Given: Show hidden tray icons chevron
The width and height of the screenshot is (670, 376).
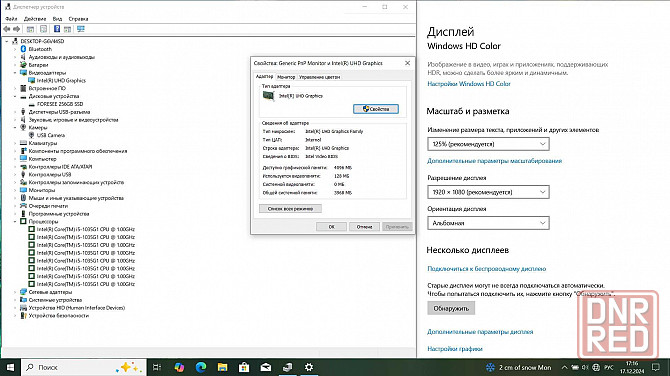Looking at the screenshot, I should pyautogui.click(x=564, y=367).
